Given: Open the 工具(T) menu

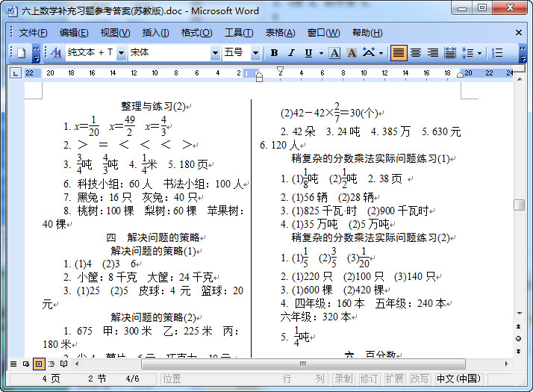Looking at the screenshot, I should pyautogui.click(x=239, y=33).
